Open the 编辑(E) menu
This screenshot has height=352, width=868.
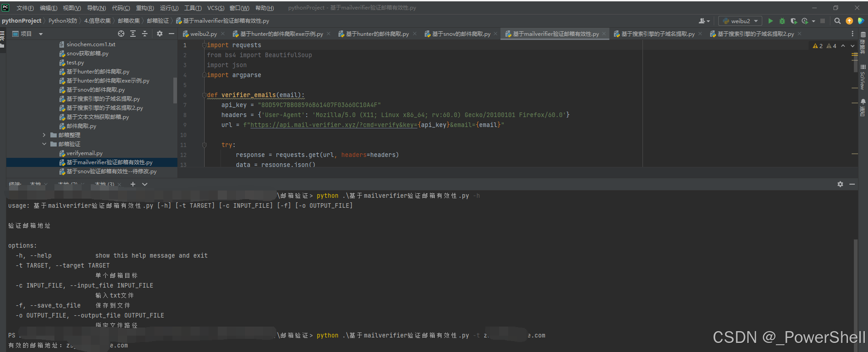pos(49,8)
